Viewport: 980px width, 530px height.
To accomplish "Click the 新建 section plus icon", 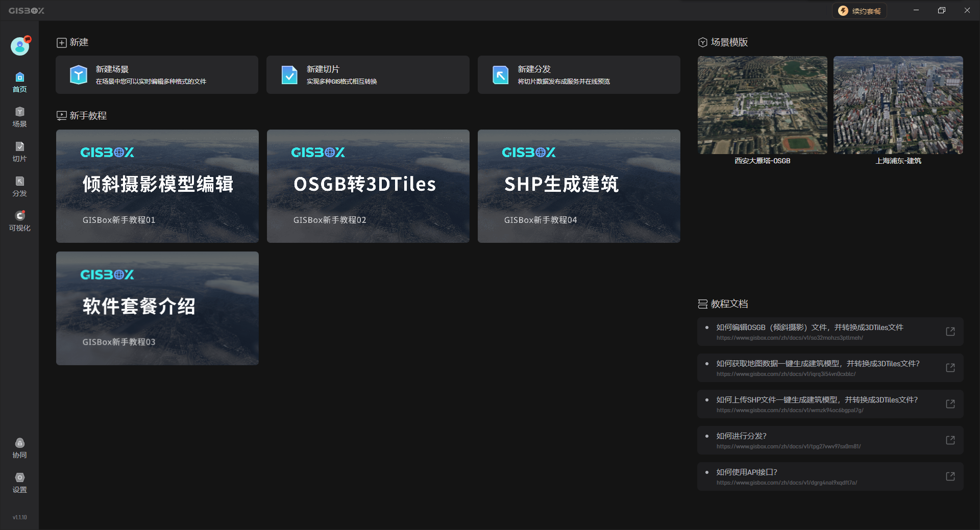I will (x=62, y=42).
